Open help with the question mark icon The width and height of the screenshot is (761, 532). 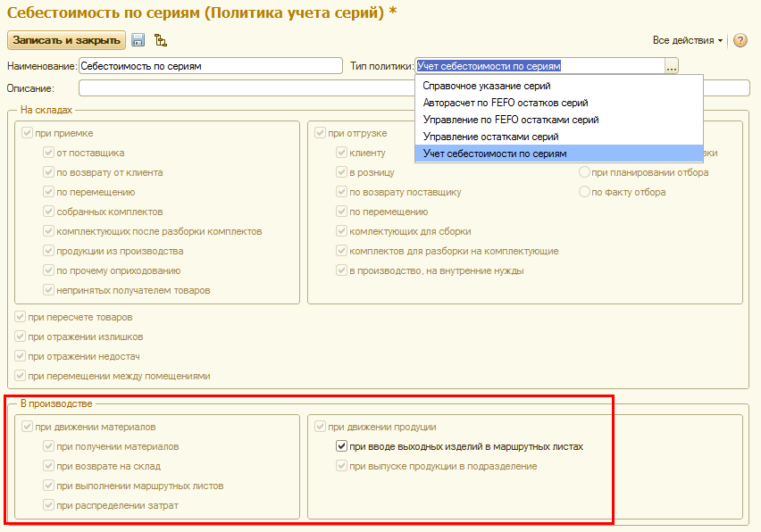[740, 40]
